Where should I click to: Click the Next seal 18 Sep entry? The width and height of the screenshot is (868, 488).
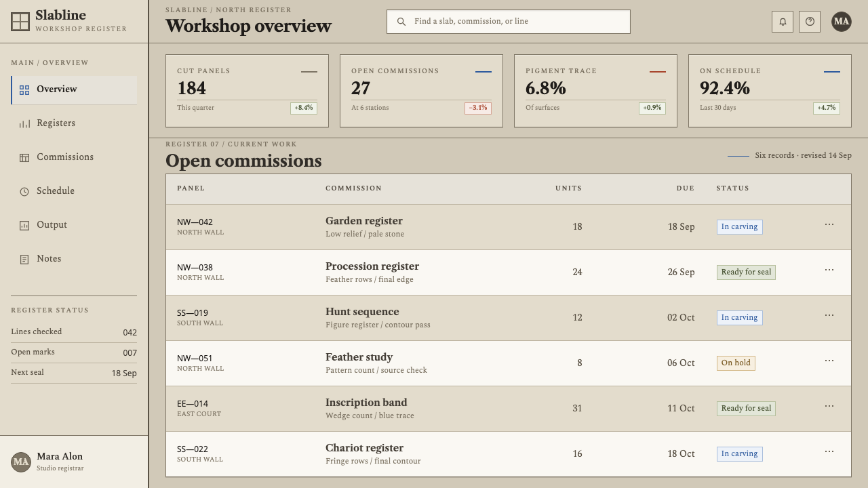[x=74, y=373]
